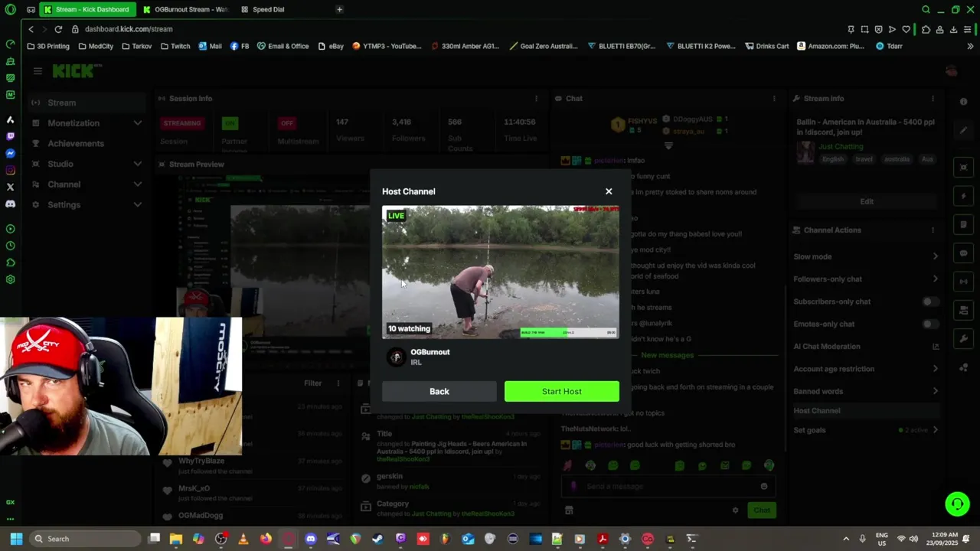Go back to the previous page
This screenshot has height=551, width=980.
[x=31, y=29]
